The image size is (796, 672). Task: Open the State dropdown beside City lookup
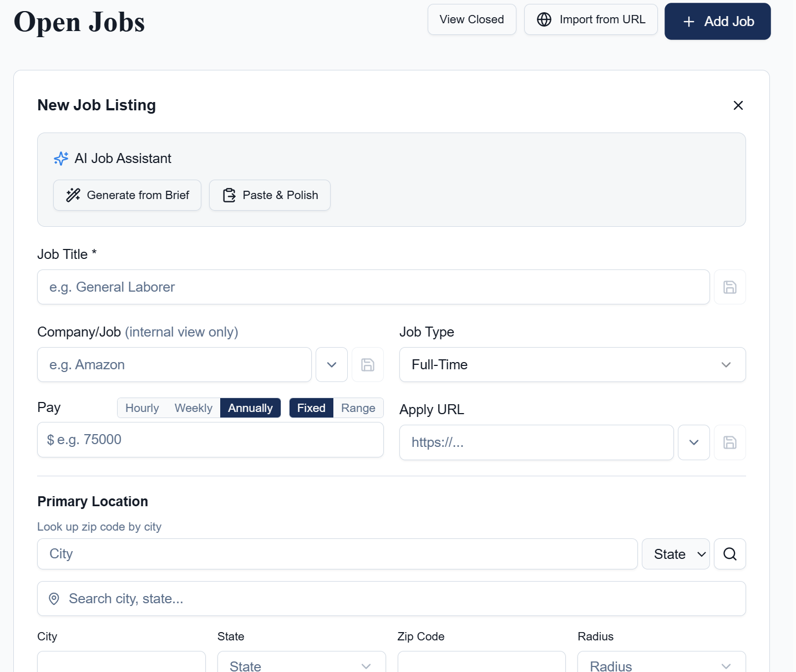click(x=676, y=554)
